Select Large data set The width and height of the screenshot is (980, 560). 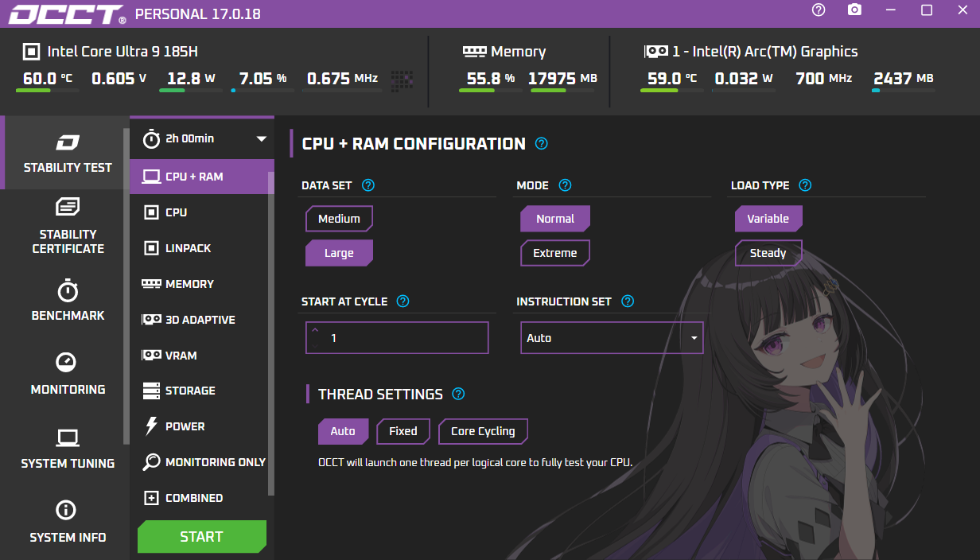click(339, 253)
